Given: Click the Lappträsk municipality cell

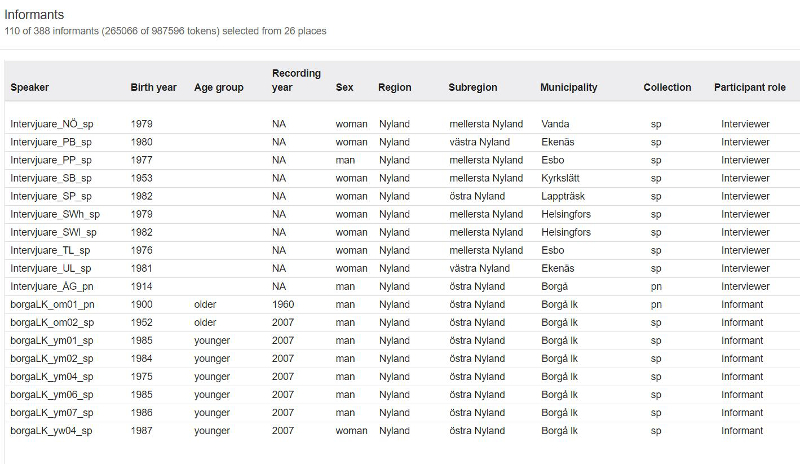Looking at the screenshot, I should tap(564, 196).
